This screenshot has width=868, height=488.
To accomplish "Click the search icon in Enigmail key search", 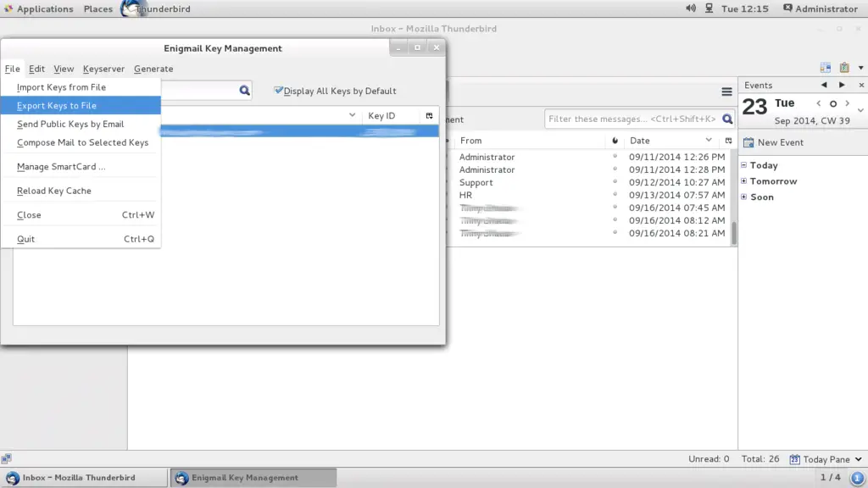I will [x=244, y=91].
